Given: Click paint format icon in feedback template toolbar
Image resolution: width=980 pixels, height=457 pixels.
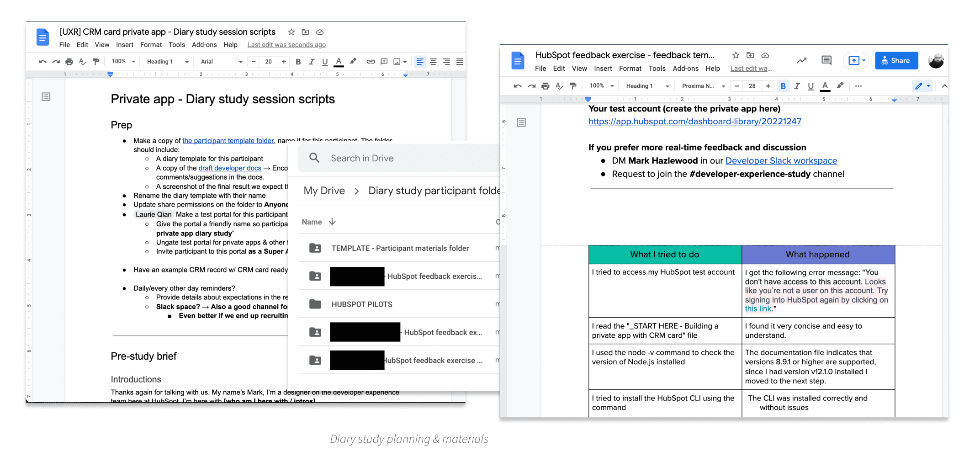Looking at the screenshot, I should (x=573, y=86).
